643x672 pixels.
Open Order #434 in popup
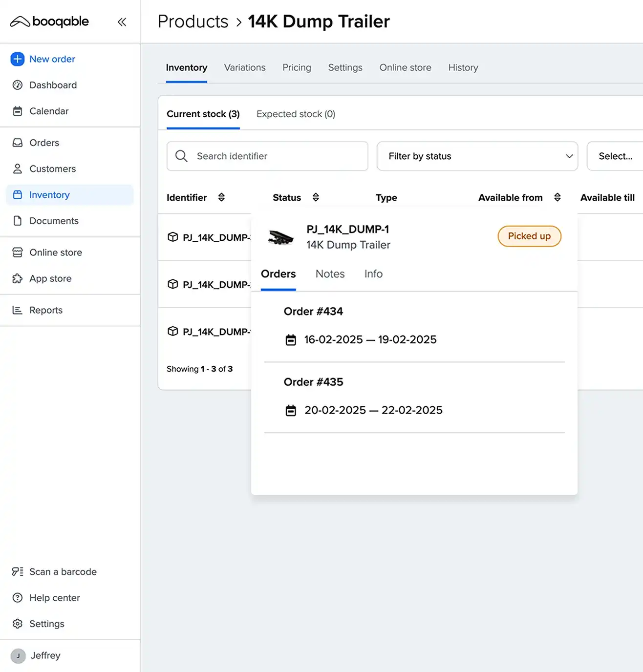313,312
